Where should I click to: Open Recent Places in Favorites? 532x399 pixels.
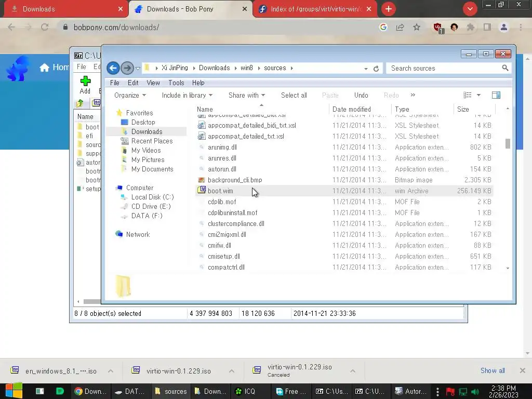(152, 141)
